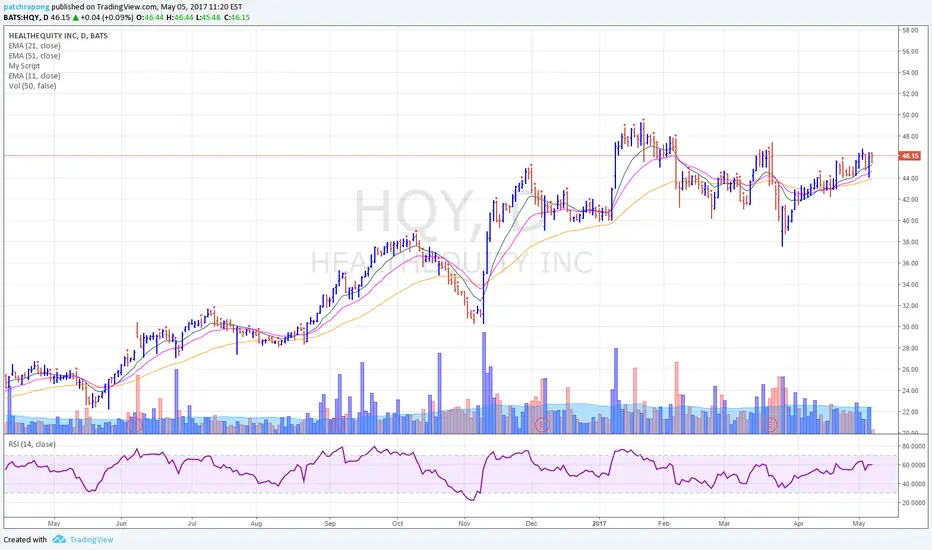Click the 30.00 price axis label

[x=910, y=327]
